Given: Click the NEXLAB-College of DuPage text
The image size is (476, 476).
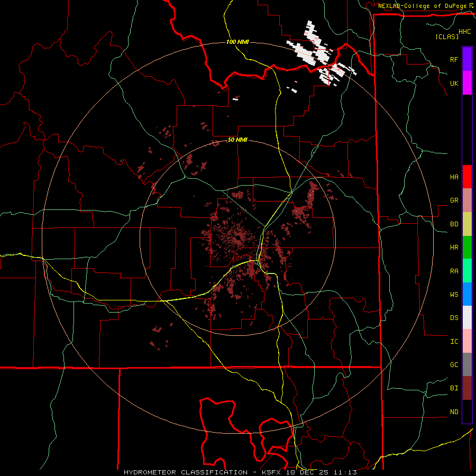Looking at the screenshot, I should [422, 6].
